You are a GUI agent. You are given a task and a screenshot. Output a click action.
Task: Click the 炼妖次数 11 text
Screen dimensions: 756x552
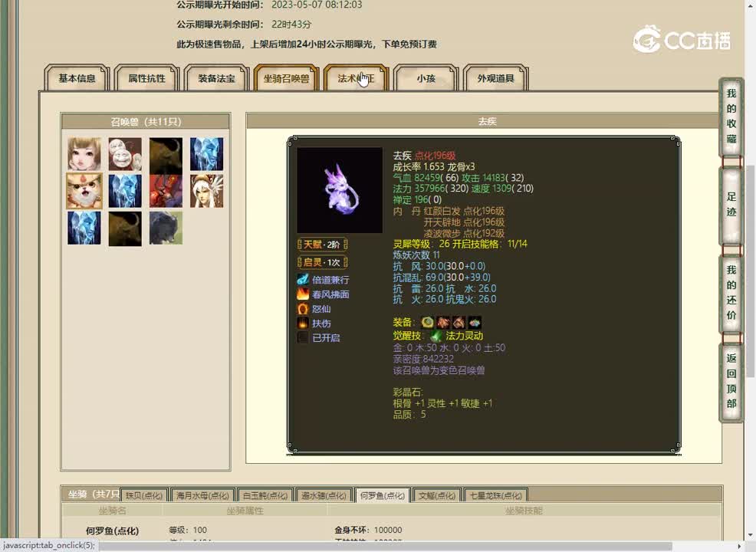coord(416,255)
